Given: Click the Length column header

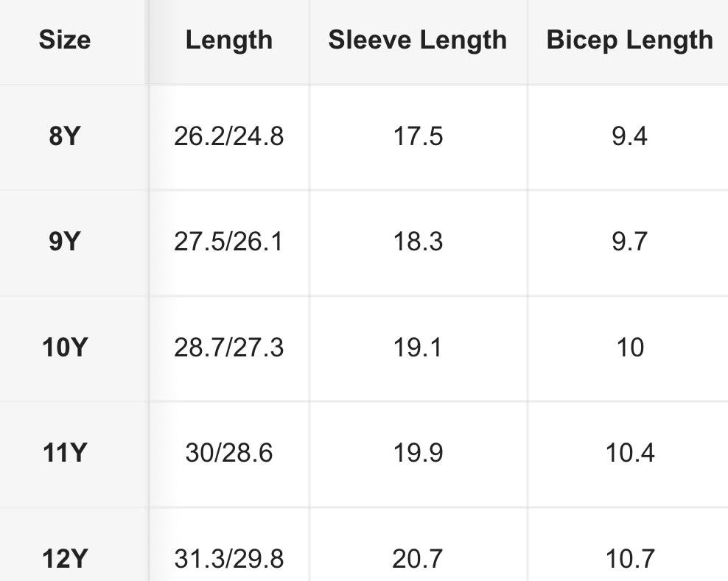Looking at the screenshot, I should (228, 40).
